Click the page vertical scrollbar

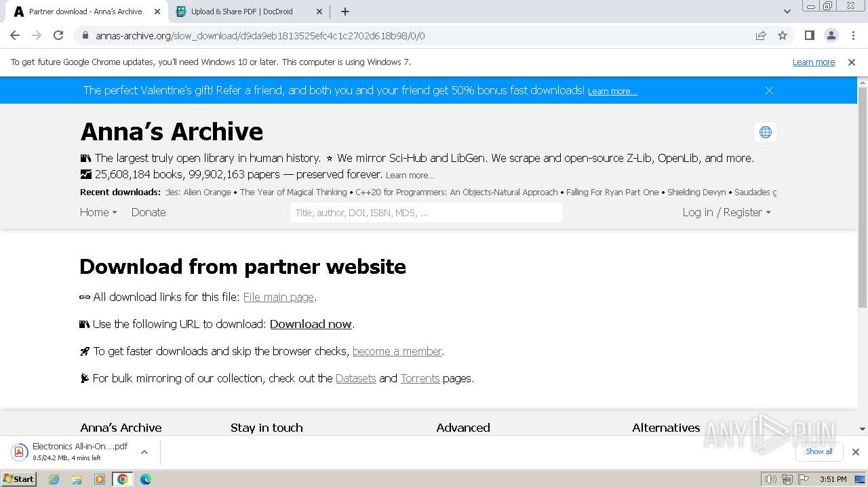[863, 197]
